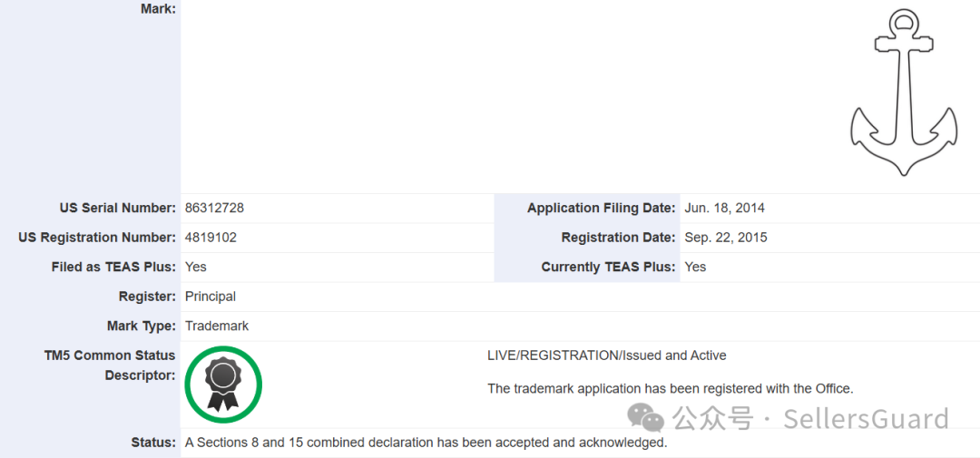The width and height of the screenshot is (980, 458).
Task: Select the registration number 4819102
Action: click(x=211, y=238)
